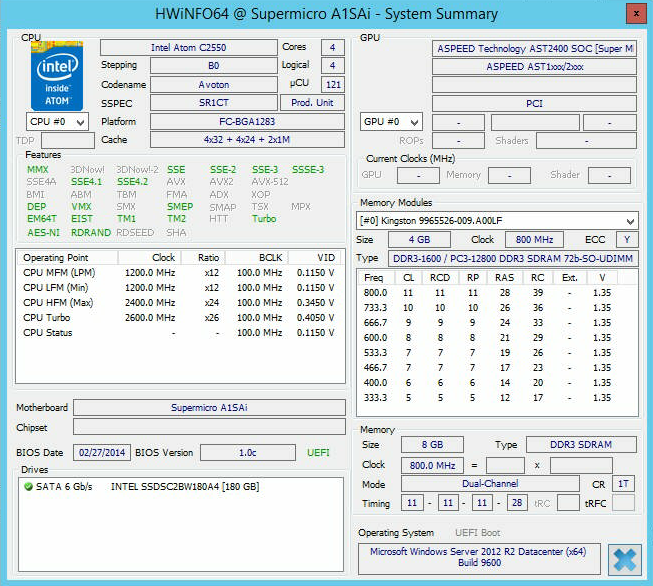This screenshot has width=653, height=586.
Task: Click the blue X close button at bottom right
Action: [x=625, y=560]
